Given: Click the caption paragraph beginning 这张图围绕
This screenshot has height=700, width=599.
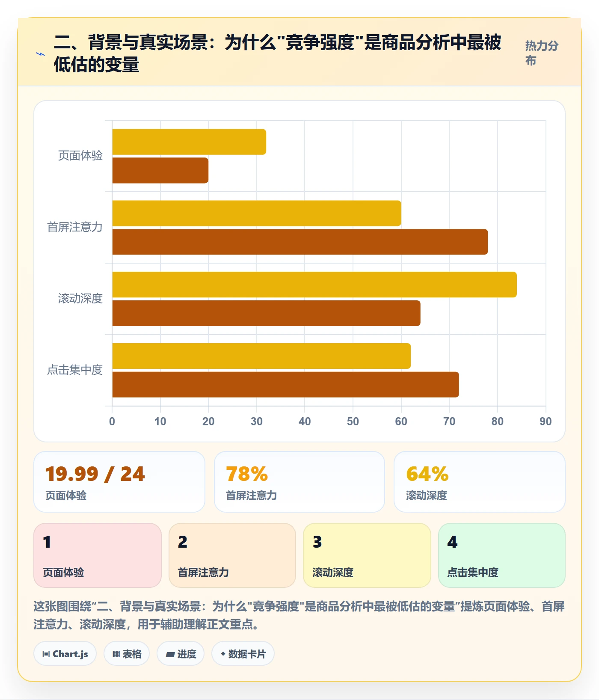Looking at the screenshot, I should [299, 615].
